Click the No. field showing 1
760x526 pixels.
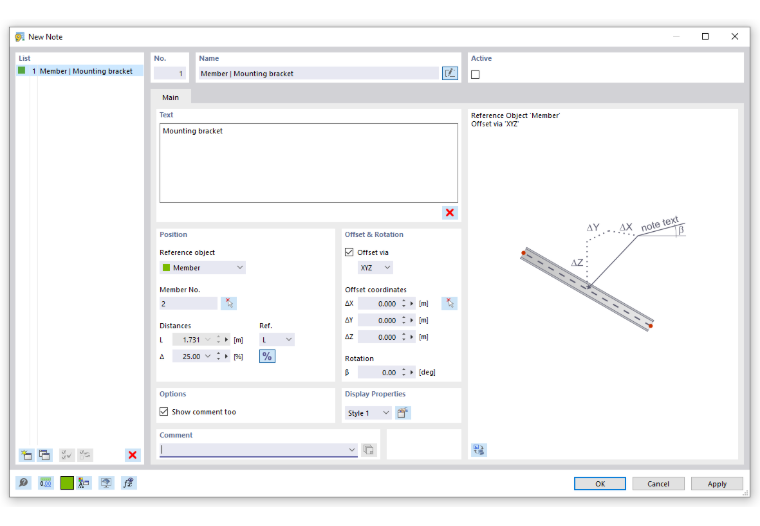pos(170,73)
